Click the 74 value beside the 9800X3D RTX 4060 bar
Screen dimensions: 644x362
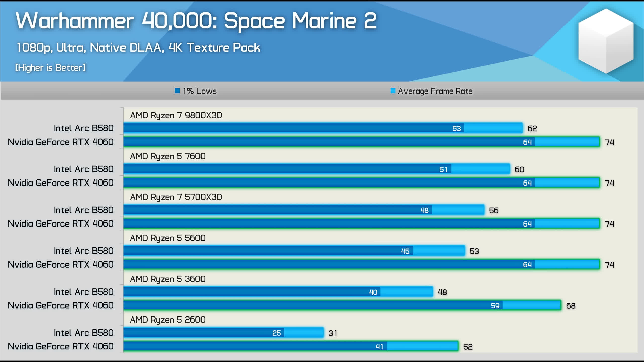[x=610, y=143]
